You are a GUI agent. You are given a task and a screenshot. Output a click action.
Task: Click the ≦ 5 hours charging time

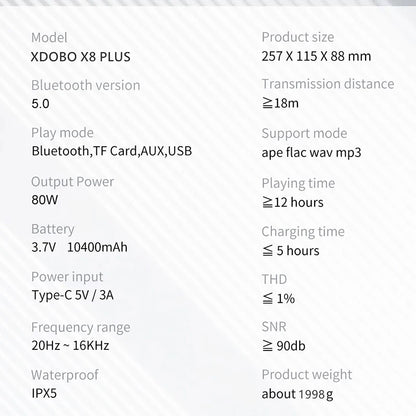(291, 251)
